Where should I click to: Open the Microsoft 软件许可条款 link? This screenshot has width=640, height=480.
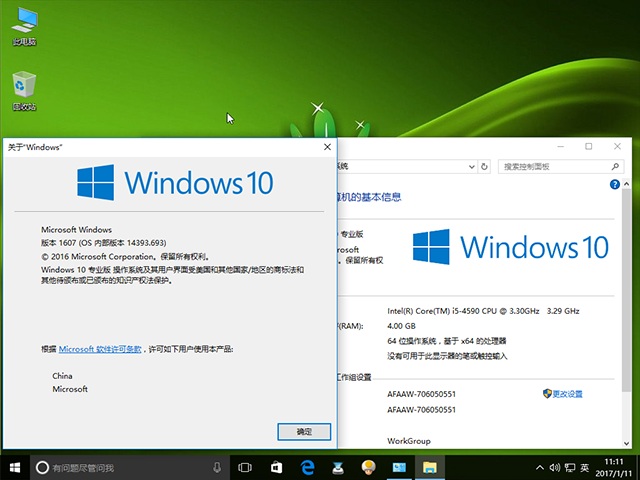(100, 349)
